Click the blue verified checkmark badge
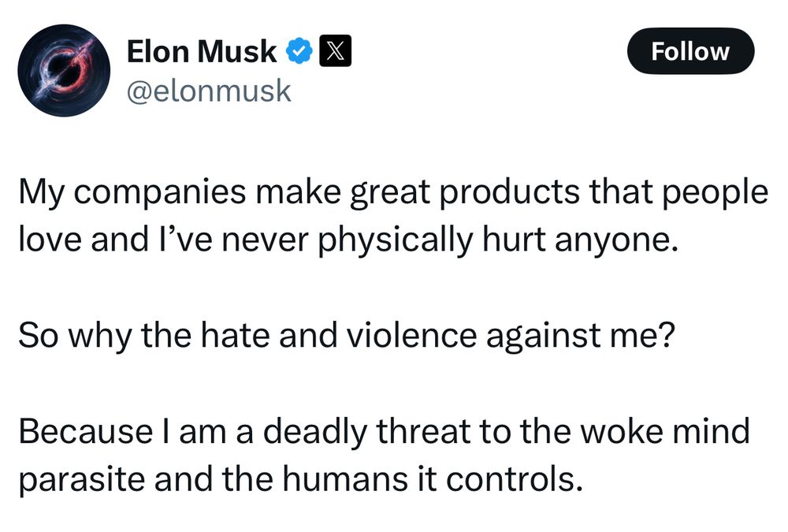Image resolution: width=788 pixels, height=532 pixels. click(297, 52)
